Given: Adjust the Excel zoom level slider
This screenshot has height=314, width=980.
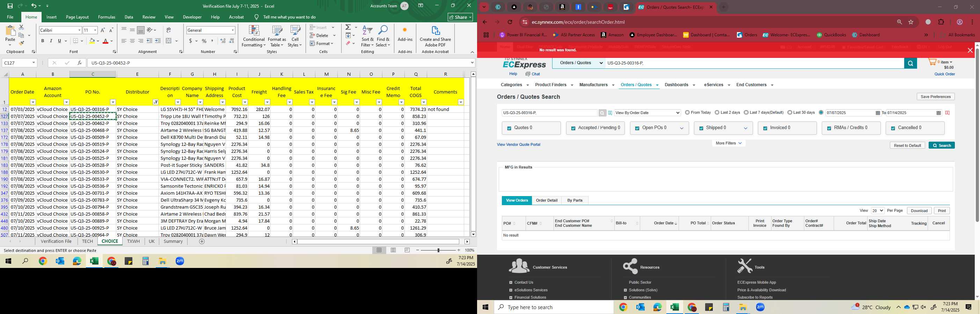Looking at the screenshot, I should pyautogui.click(x=438, y=250).
